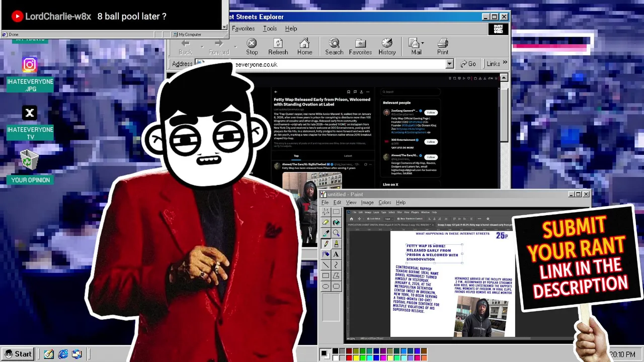Open the X IHATEEVERYONE TV desktop icon

[30, 123]
